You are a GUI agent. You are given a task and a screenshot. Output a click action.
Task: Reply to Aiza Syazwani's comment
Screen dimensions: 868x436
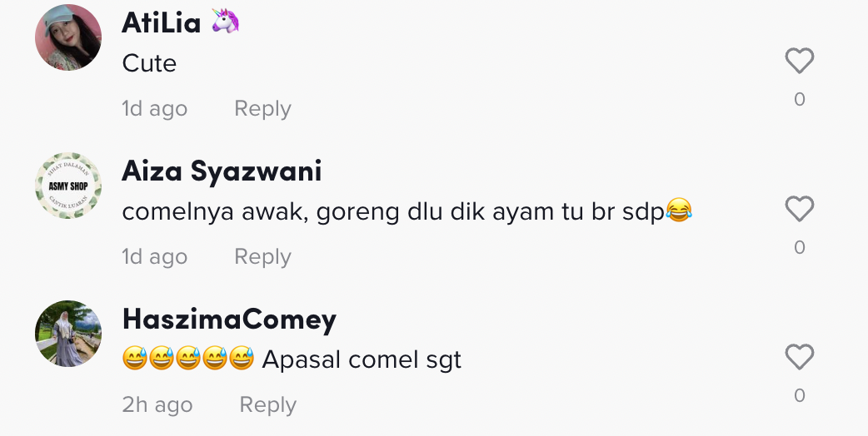click(262, 256)
